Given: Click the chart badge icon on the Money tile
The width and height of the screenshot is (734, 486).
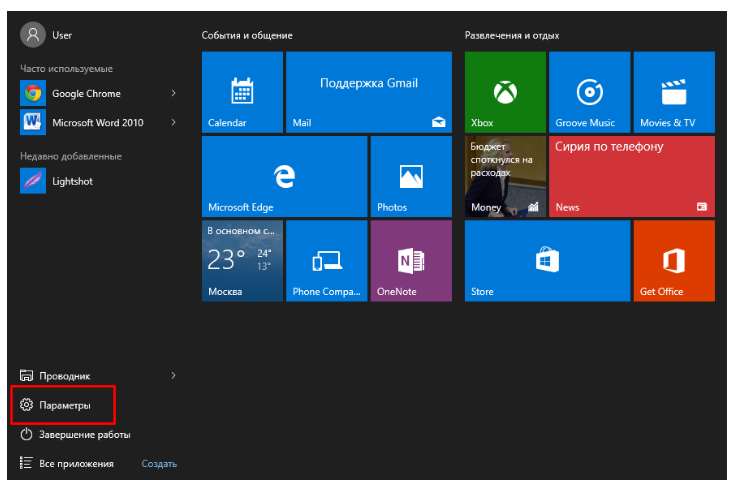Looking at the screenshot, I should (x=533, y=207).
